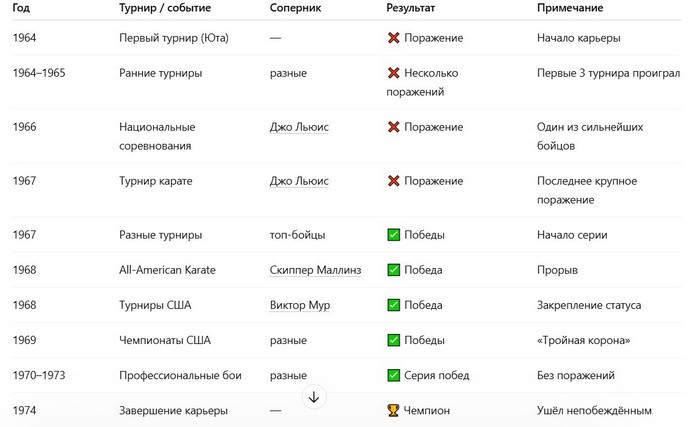The height and width of the screenshot is (427, 700).
Task: Open 'Джо Льюис' link in 'Турнир карате' row
Action: point(299,181)
